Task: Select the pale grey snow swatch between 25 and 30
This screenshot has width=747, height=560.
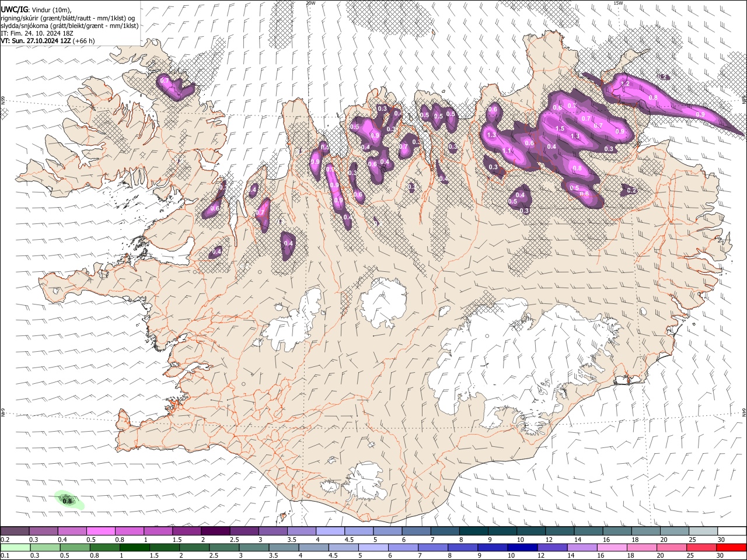Action: point(703,531)
